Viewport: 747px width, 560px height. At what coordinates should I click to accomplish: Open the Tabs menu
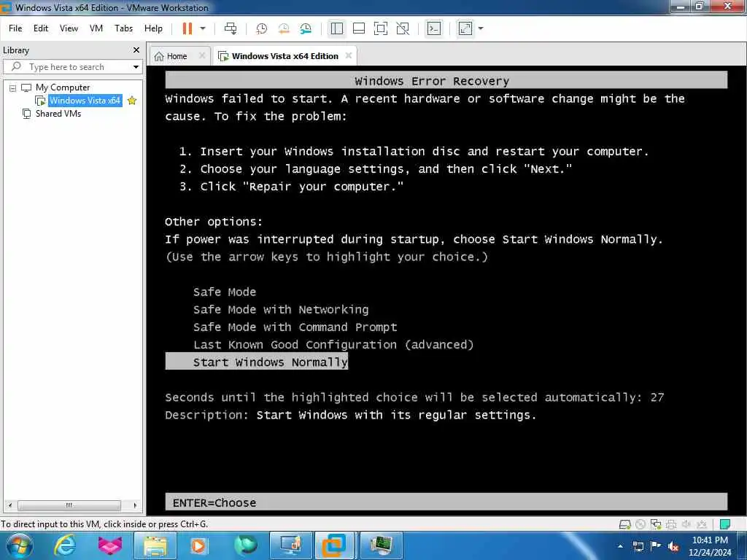point(123,28)
